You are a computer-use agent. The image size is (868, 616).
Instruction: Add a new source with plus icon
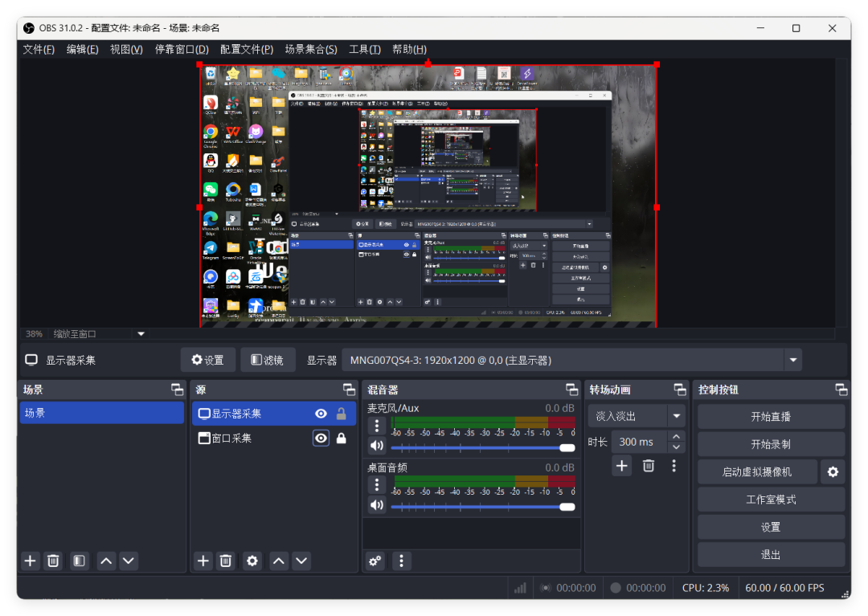pos(203,561)
